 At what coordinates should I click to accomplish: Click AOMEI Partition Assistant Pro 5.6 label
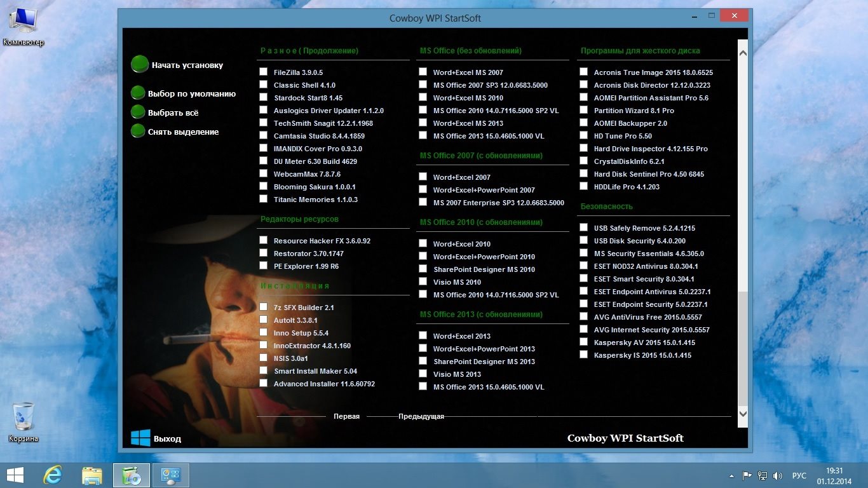pos(651,98)
